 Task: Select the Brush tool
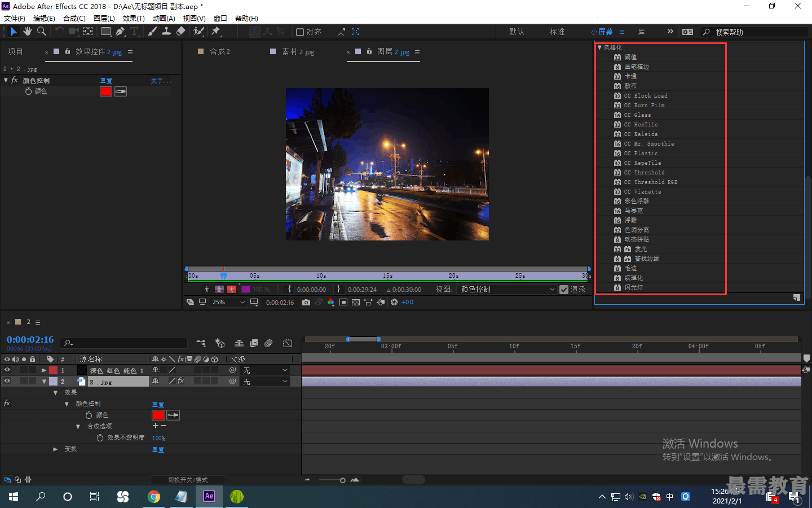tap(152, 32)
